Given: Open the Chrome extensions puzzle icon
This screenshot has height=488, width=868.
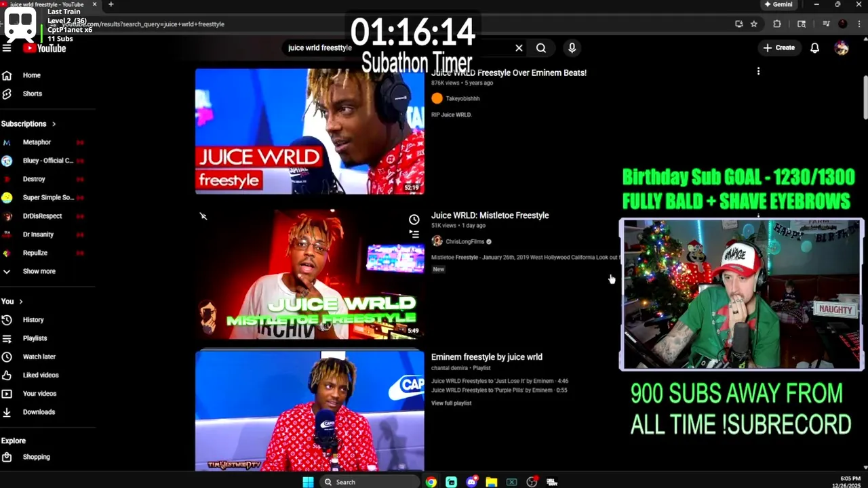Looking at the screenshot, I should (777, 24).
